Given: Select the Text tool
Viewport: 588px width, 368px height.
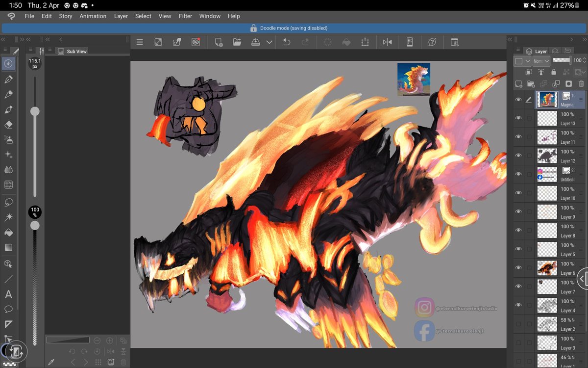Looking at the screenshot, I should pos(8,294).
